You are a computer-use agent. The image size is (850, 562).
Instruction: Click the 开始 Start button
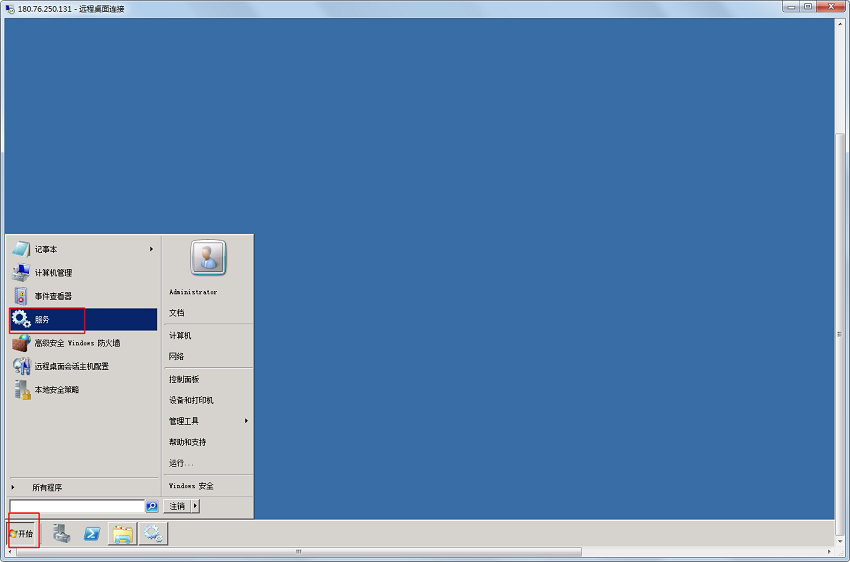22,534
